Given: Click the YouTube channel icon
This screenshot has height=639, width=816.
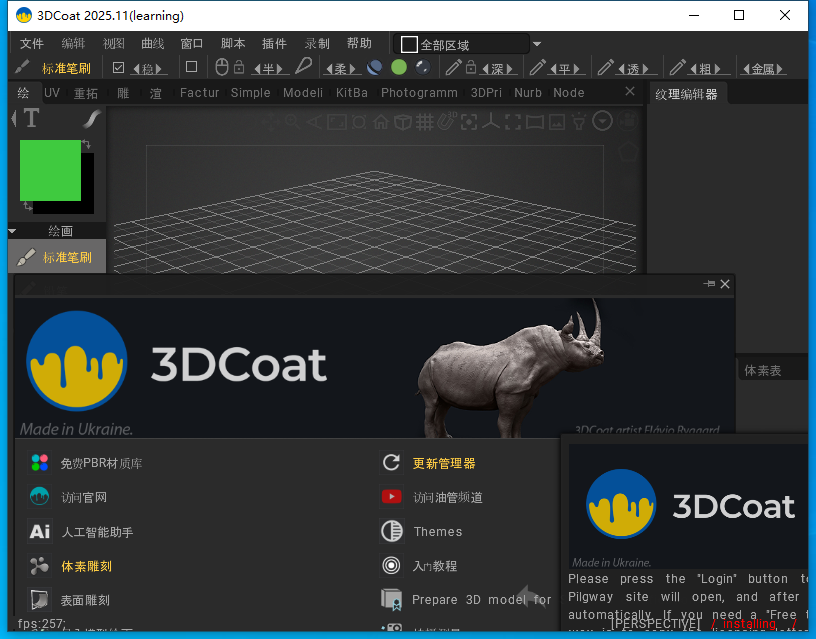Looking at the screenshot, I should tap(391, 497).
